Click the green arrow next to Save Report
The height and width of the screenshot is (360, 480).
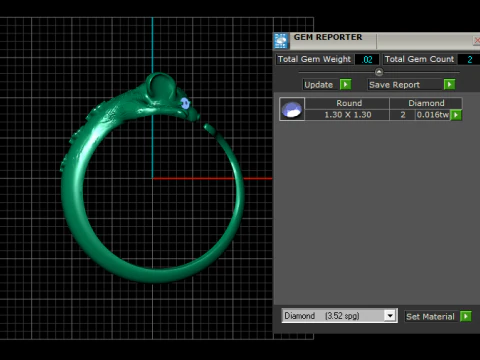coord(449,85)
